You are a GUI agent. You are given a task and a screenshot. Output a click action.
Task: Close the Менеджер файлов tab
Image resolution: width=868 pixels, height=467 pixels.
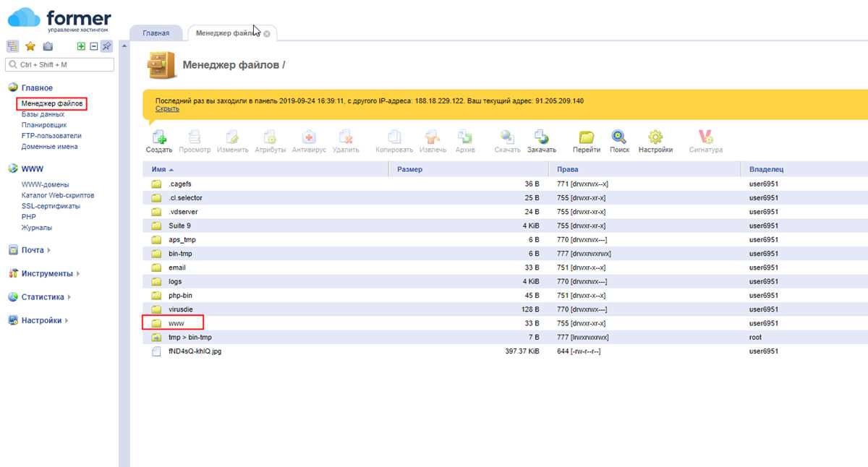[267, 34]
